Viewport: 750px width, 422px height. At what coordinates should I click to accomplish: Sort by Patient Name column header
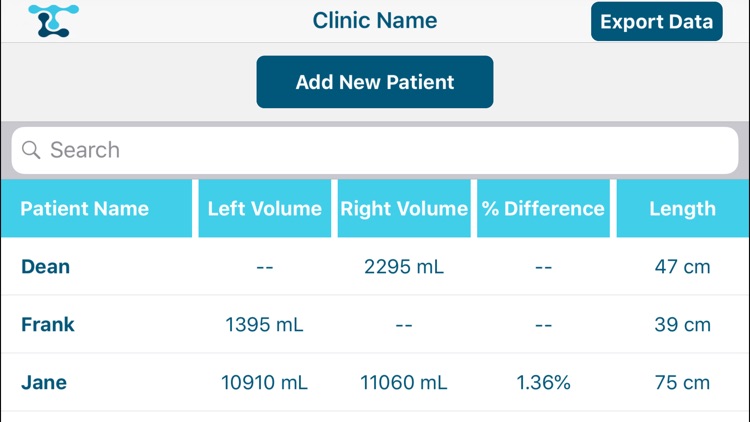(97, 209)
